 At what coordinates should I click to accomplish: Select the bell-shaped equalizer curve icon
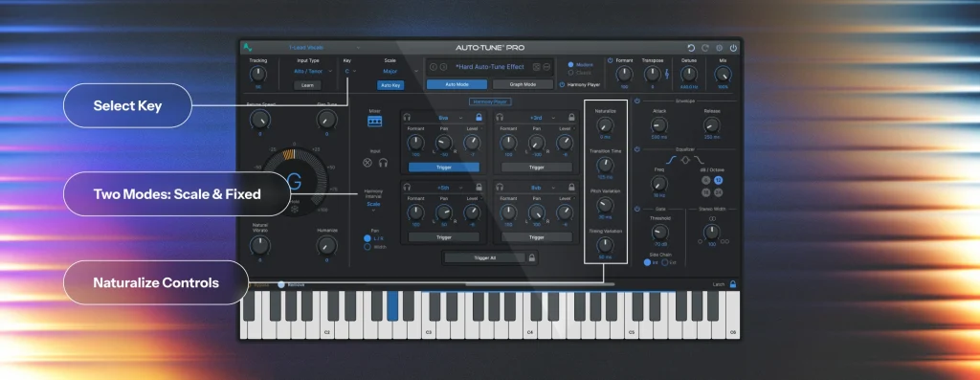point(685,160)
